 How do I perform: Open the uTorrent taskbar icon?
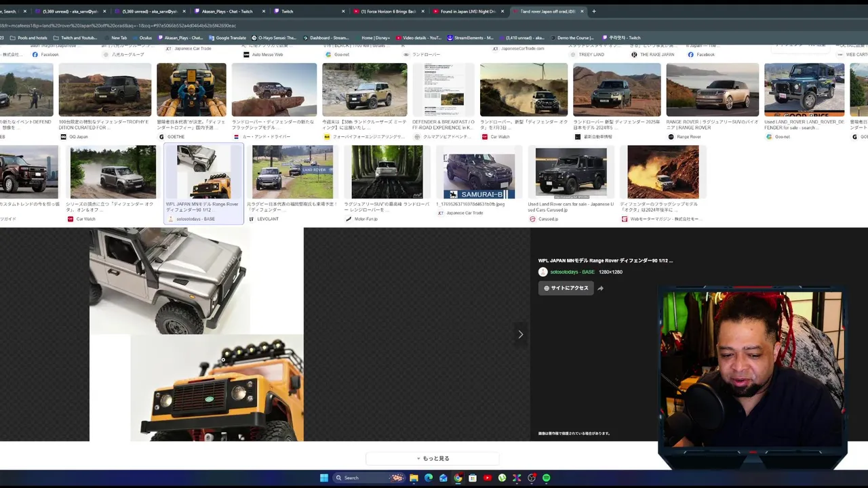502,478
